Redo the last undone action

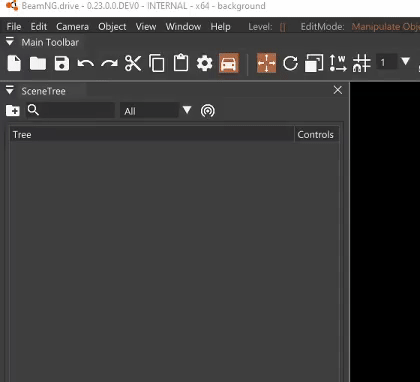point(109,63)
